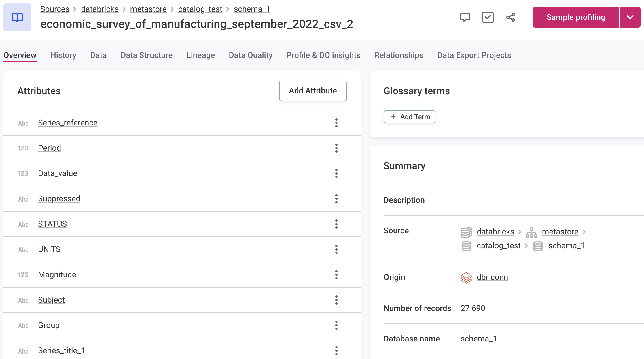Click the three-dot menu for STATUS
644x359 pixels.
337,224
